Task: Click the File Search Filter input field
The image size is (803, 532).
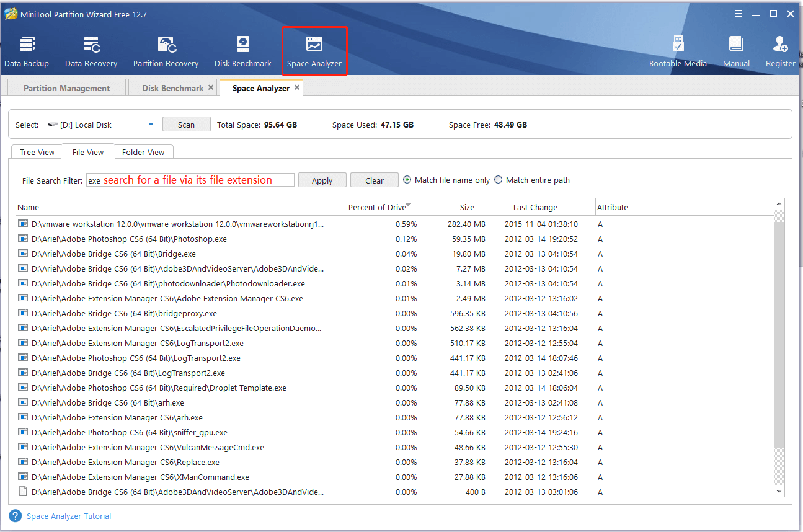Action: click(x=190, y=180)
